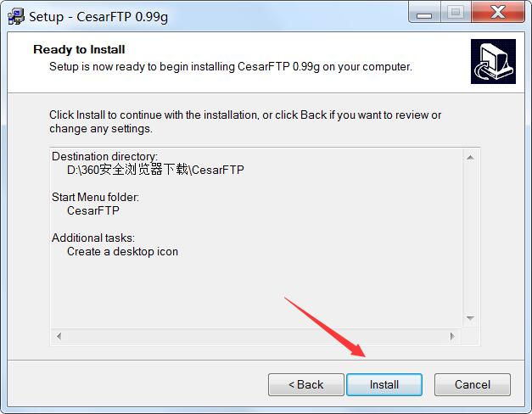Image resolution: width=532 pixels, height=414 pixels.
Task: Close the setup wizard with X
Action: click(x=498, y=13)
